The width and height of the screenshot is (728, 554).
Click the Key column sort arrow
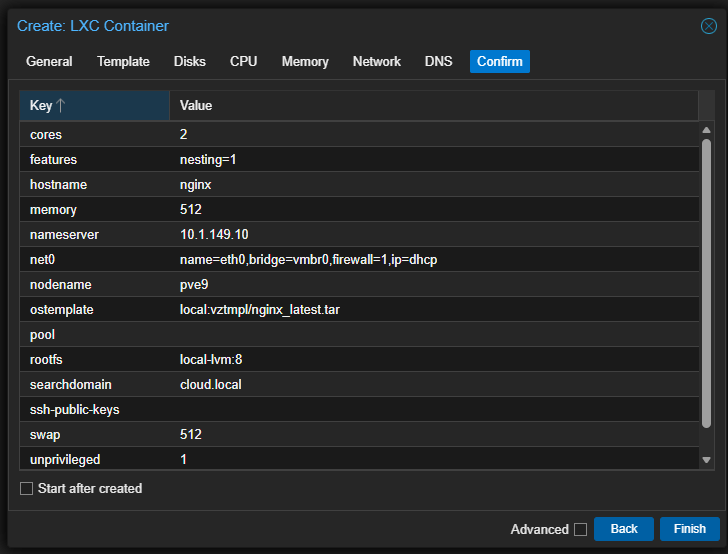click(x=60, y=105)
